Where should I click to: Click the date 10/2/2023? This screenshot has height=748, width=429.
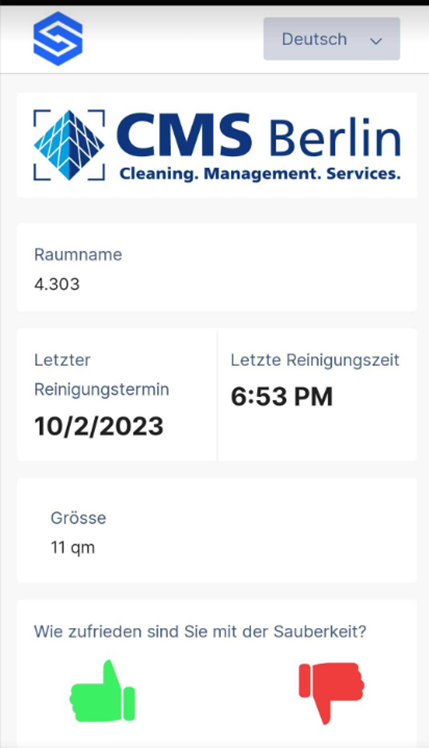[99, 426]
